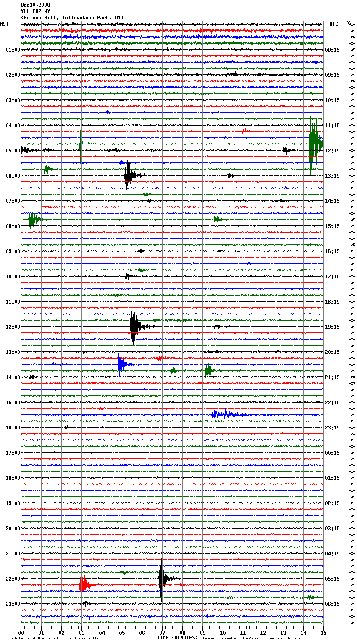This screenshot has height=644, width=357.
Task: Click the 06:15 UTC time label
Action: click(x=332, y=604)
